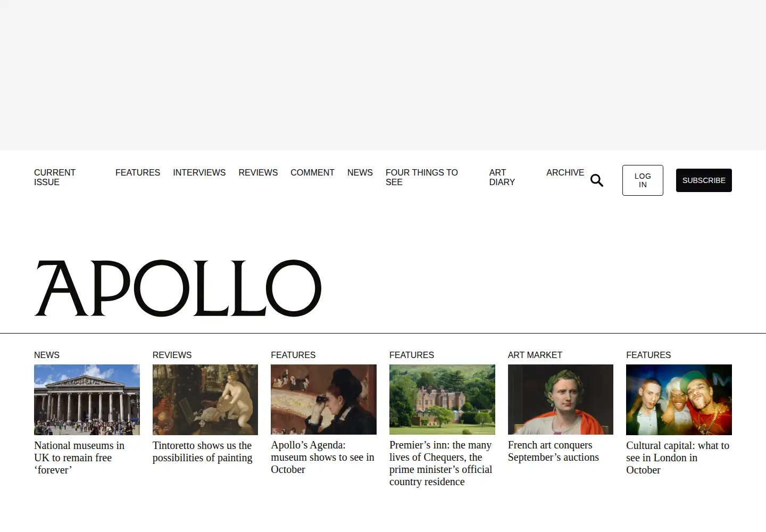
Task: Read 'Tintoretto shows us the possibilities of painting'
Action: pyautogui.click(x=203, y=452)
